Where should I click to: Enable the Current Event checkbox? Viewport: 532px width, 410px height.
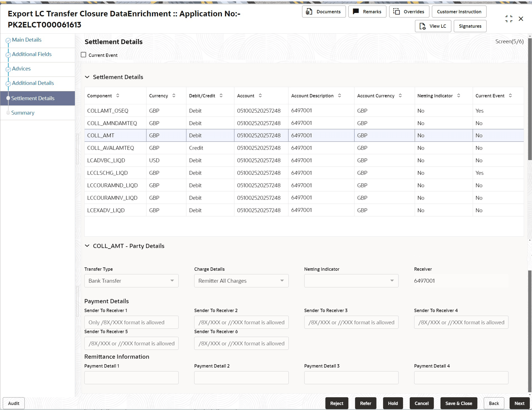(83, 55)
